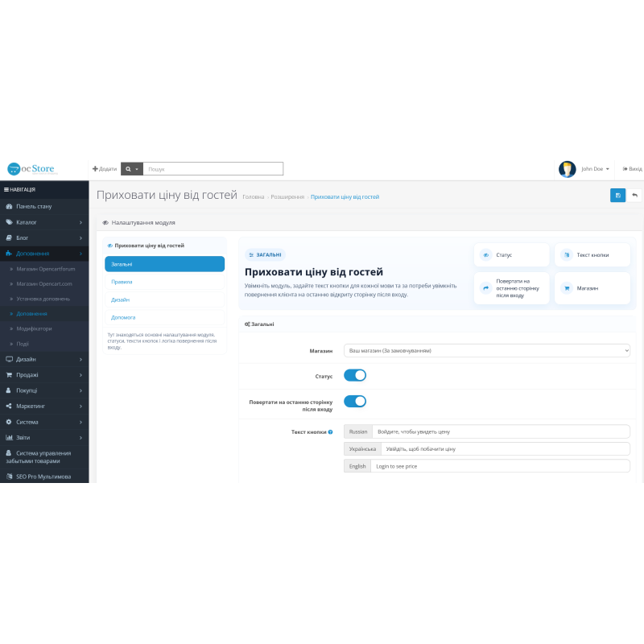
Task: Open Магазин Opencartforum submenu item
Action: click(44, 269)
